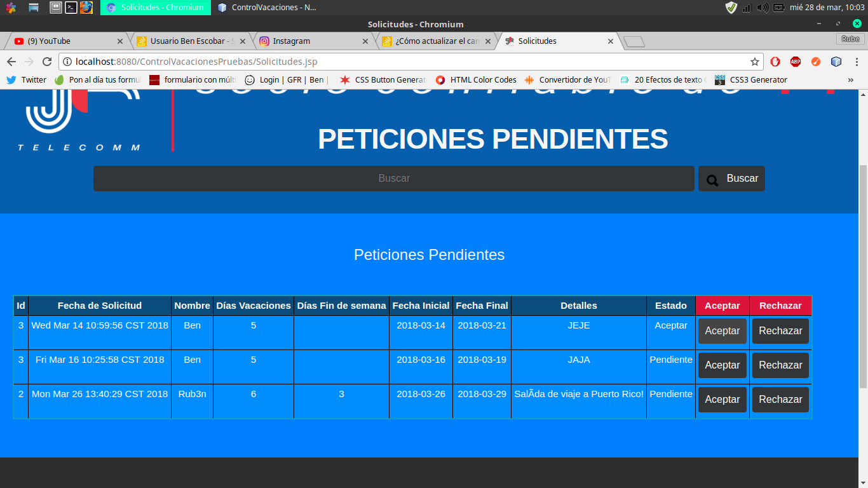Open the orange pencil extension icon
The width and height of the screenshot is (868, 488).
click(x=816, y=62)
